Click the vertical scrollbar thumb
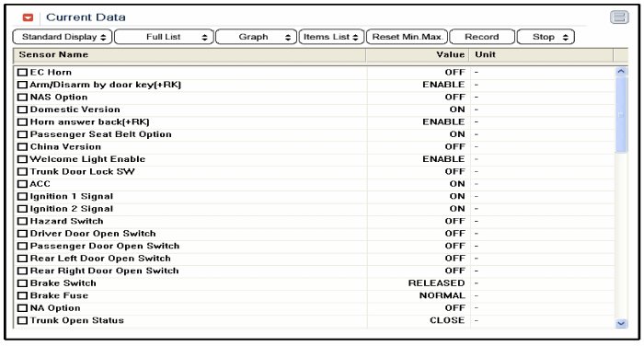Screen dimensions: 644x346 coord(621,114)
